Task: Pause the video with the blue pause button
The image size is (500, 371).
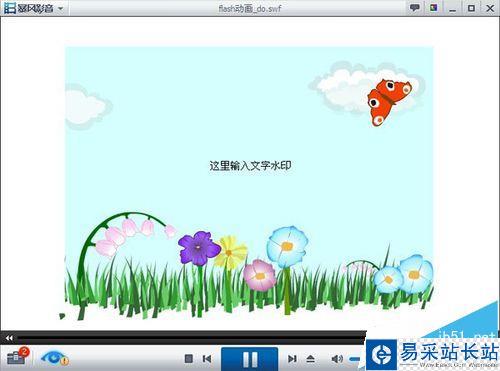Action: click(250, 359)
